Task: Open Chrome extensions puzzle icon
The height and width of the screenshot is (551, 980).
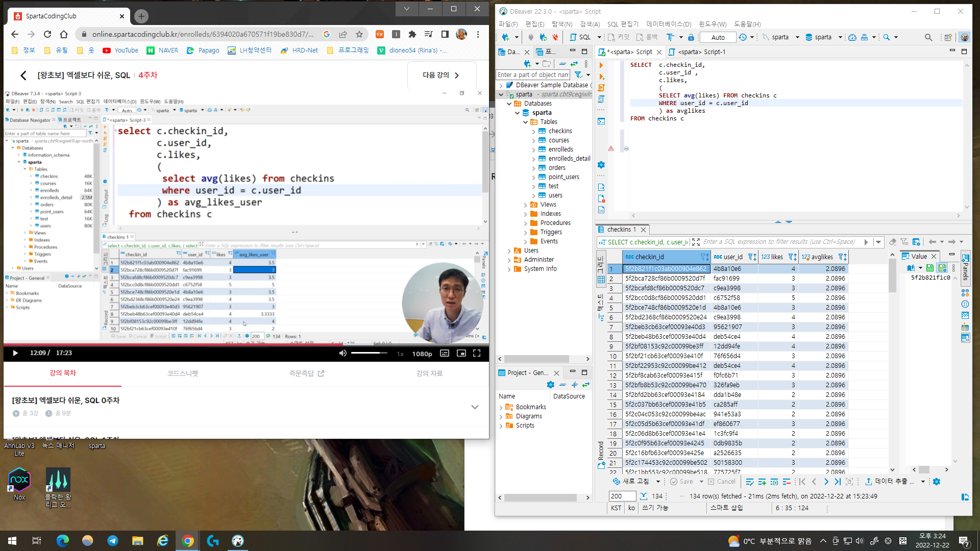Action: click(412, 34)
